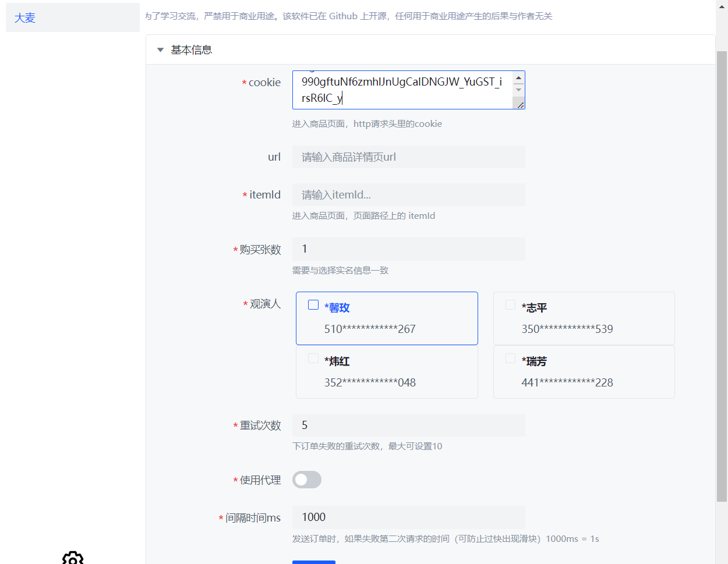Check the *志平 viewer checkbox
The width and height of the screenshot is (728, 564).
[510, 305]
